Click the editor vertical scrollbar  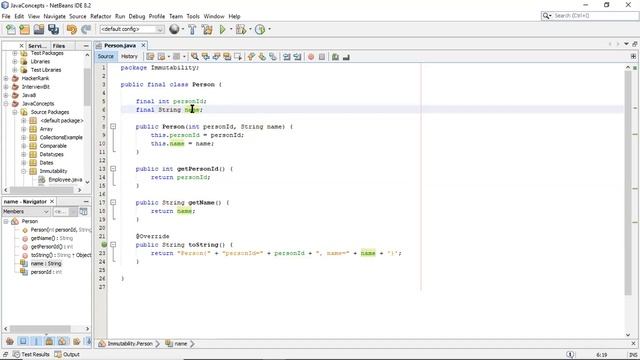point(628,182)
